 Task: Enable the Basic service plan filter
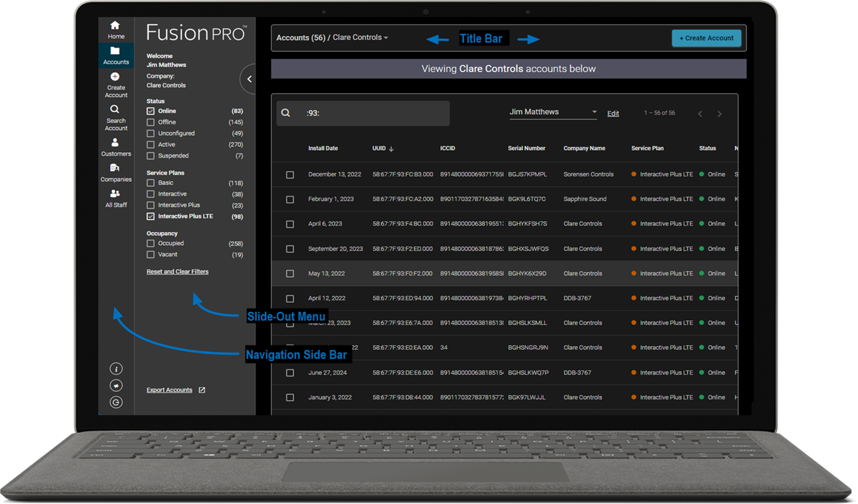150,183
